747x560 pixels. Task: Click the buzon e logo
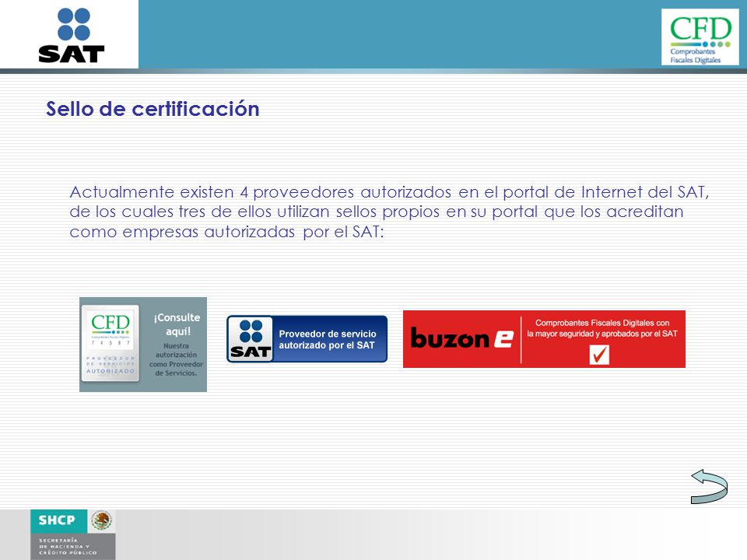[462, 338]
